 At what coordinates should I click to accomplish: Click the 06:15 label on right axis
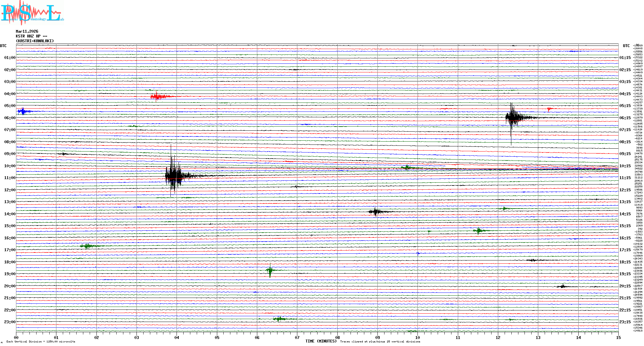625,118
